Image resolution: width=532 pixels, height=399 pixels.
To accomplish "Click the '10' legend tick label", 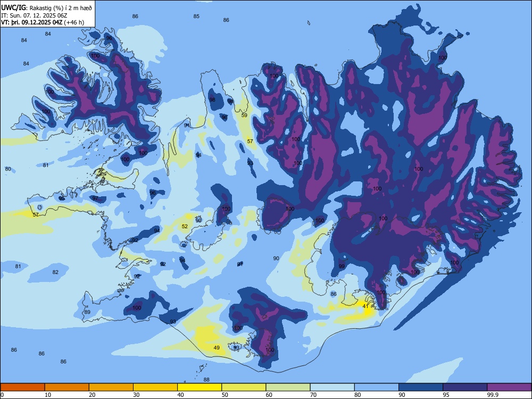I will pos(48,395).
